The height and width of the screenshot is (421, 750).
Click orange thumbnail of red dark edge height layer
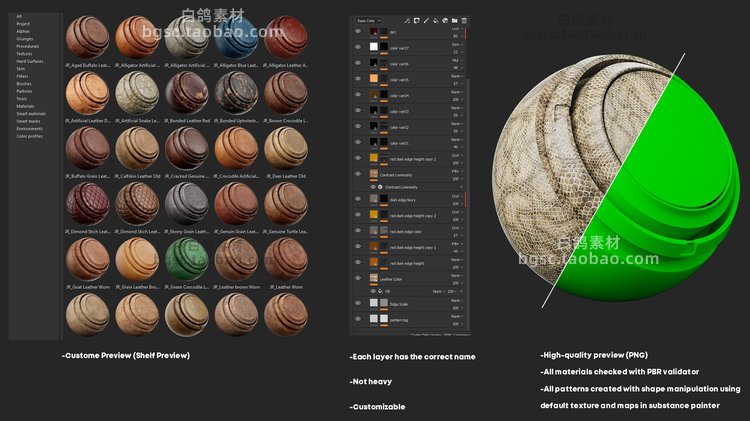(x=374, y=262)
